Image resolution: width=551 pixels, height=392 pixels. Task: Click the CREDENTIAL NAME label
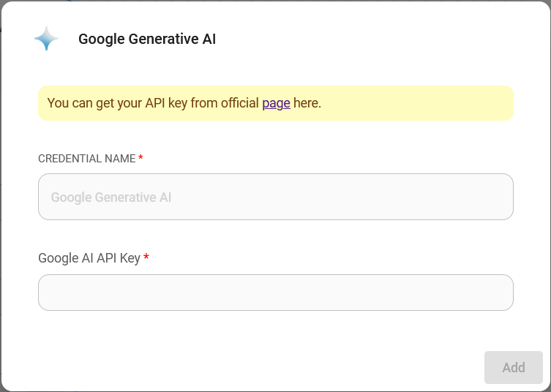(x=86, y=159)
